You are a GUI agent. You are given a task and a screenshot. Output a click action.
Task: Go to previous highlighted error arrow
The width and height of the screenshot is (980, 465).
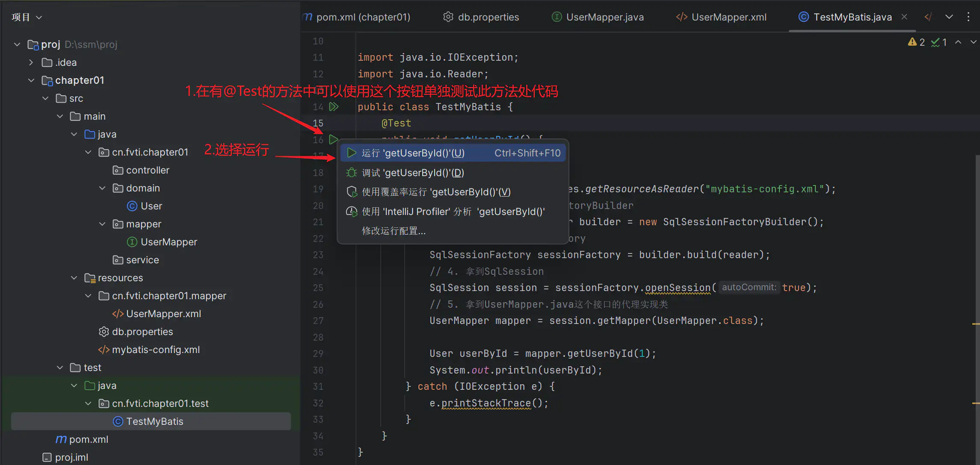click(x=958, y=42)
